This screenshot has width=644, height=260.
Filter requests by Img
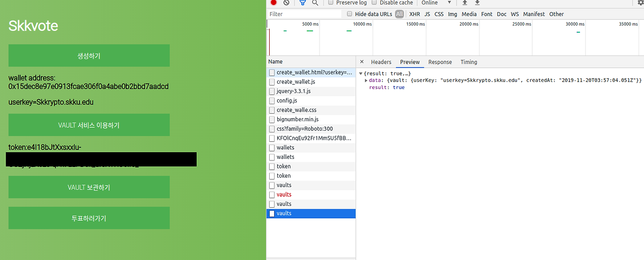click(453, 14)
